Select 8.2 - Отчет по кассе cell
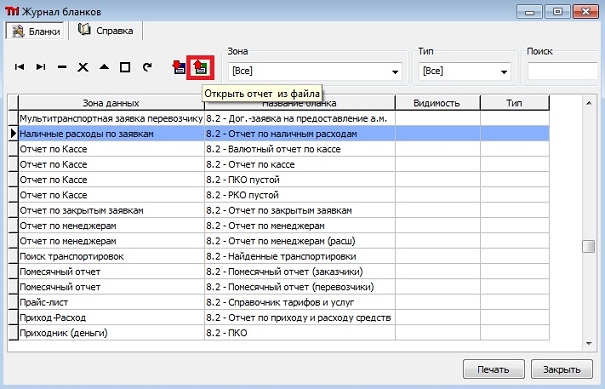This screenshot has width=605, height=389. (299, 165)
